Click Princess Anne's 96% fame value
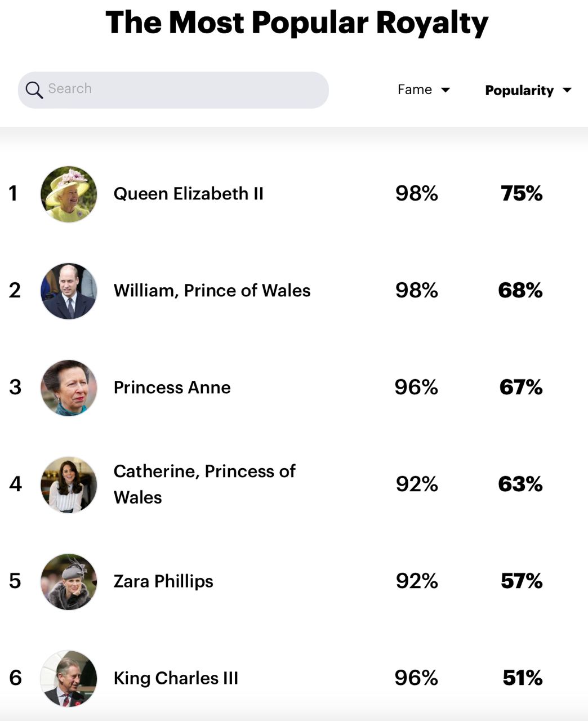 (416, 387)
